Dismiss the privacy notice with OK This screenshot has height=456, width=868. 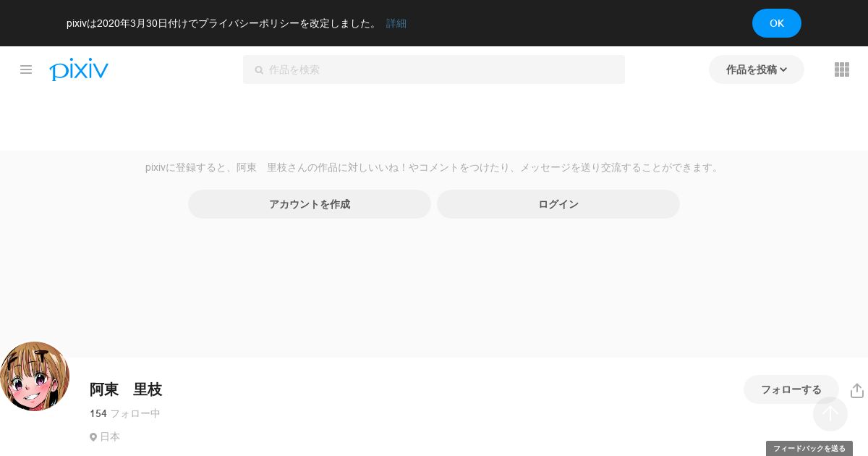point(777,23)
